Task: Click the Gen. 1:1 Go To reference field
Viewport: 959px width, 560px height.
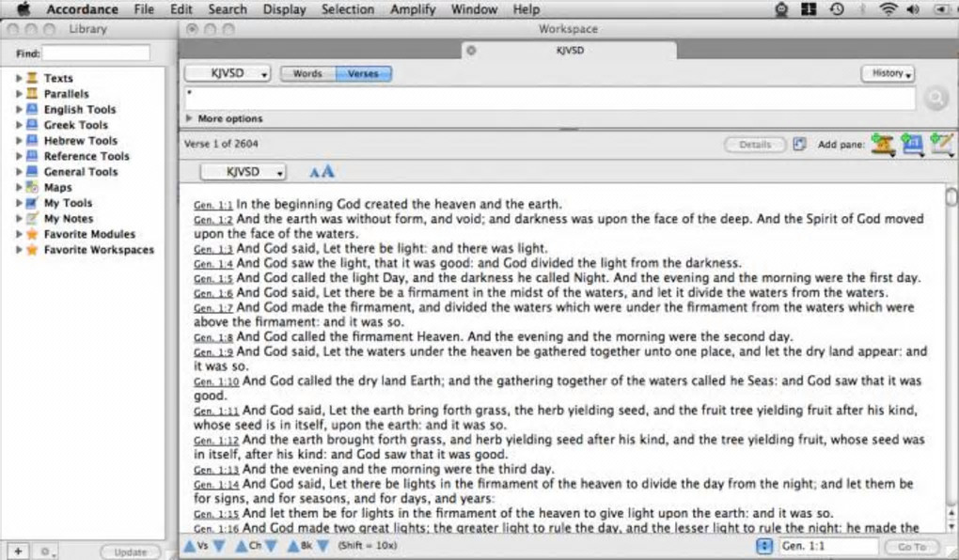Action: pyautogui.click(x=828, y=546)
